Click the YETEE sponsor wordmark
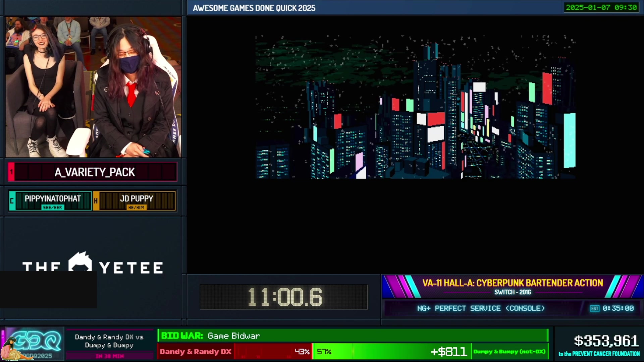 pyautogui.click(x=131, y=268)
